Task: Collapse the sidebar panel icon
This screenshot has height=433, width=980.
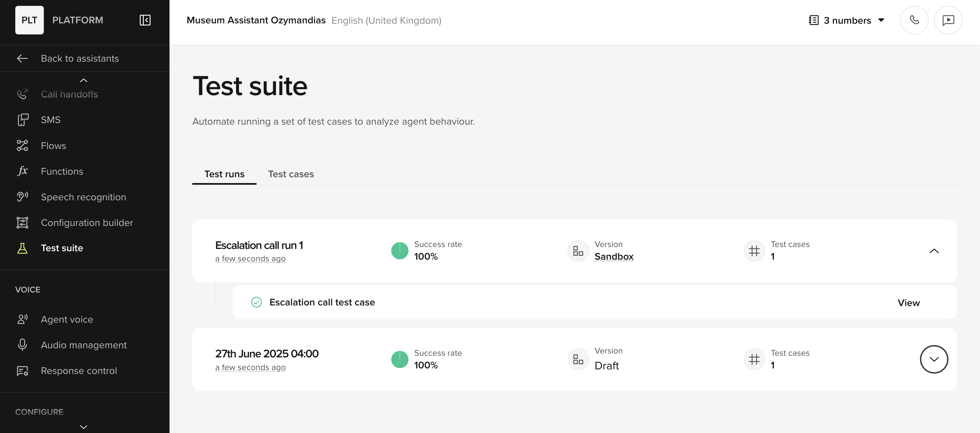Action: (145, 20)
